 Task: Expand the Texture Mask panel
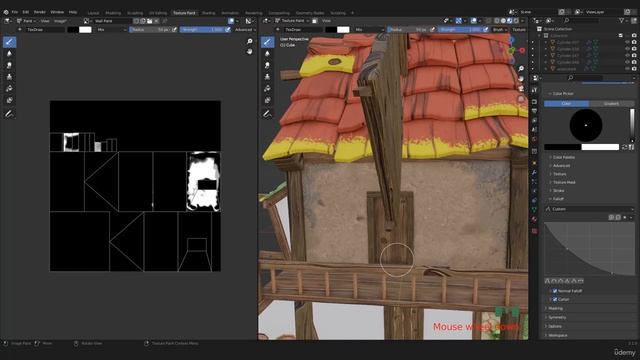pyautogui.click(x=564, y=182)
